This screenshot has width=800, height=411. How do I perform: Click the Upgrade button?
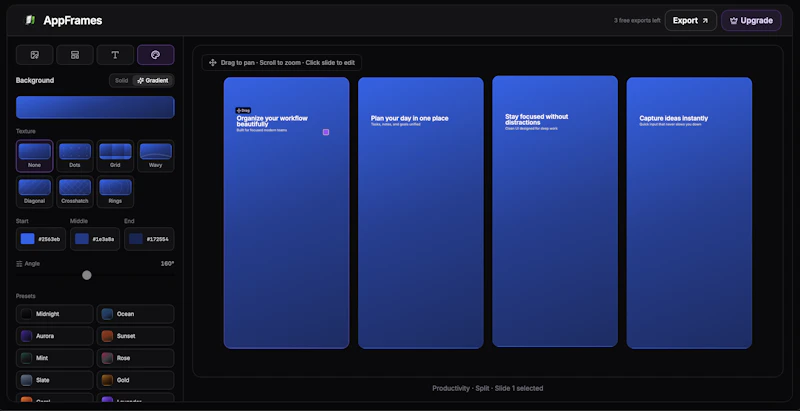[751, 20]
